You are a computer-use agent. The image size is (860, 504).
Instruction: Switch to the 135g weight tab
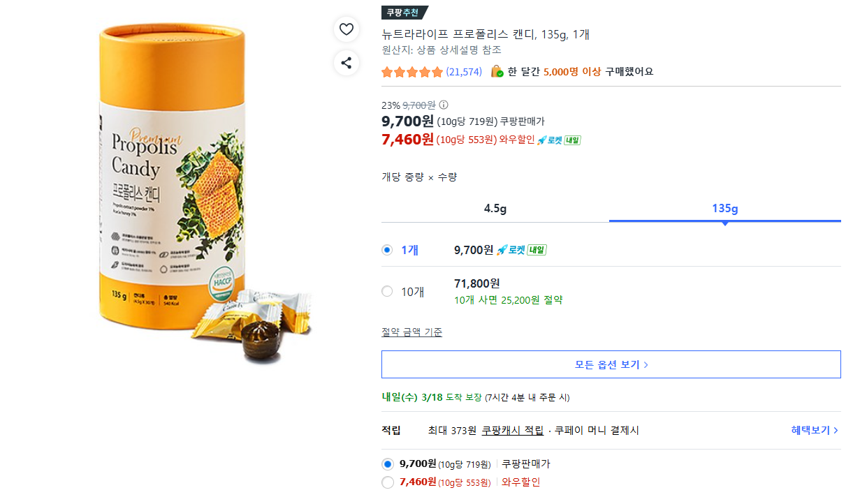[724, 209]
